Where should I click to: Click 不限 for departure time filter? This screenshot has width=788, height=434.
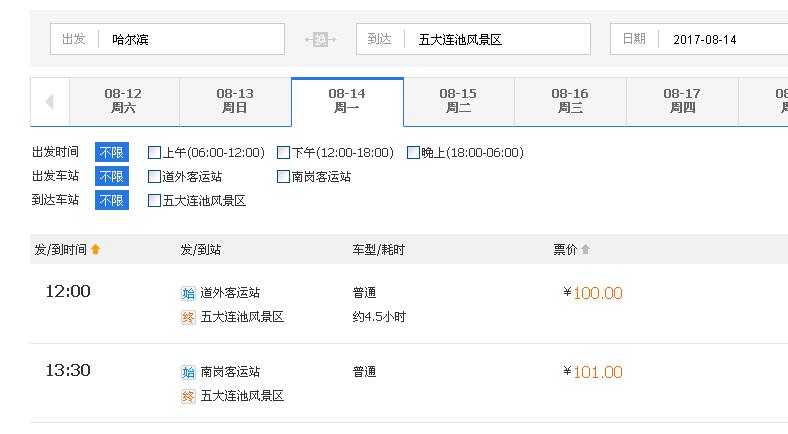pos(112,153)
